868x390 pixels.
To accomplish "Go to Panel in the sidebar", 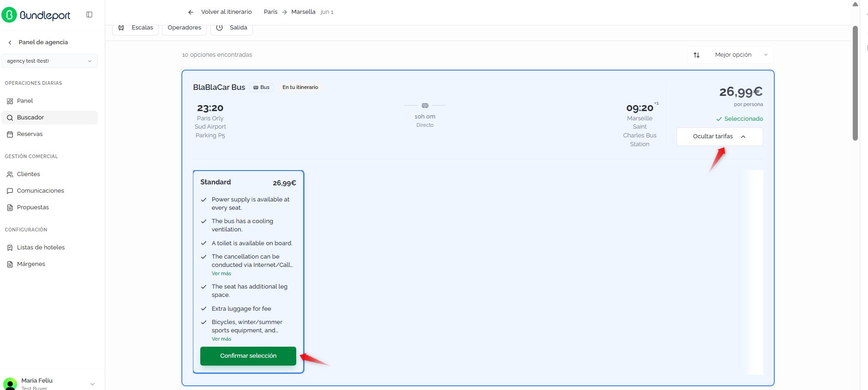I will pos(49,101).
